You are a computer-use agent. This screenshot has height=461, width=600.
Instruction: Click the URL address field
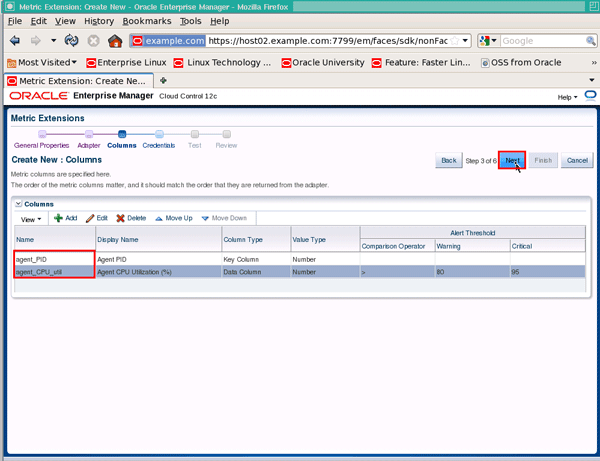click(327, 41)
